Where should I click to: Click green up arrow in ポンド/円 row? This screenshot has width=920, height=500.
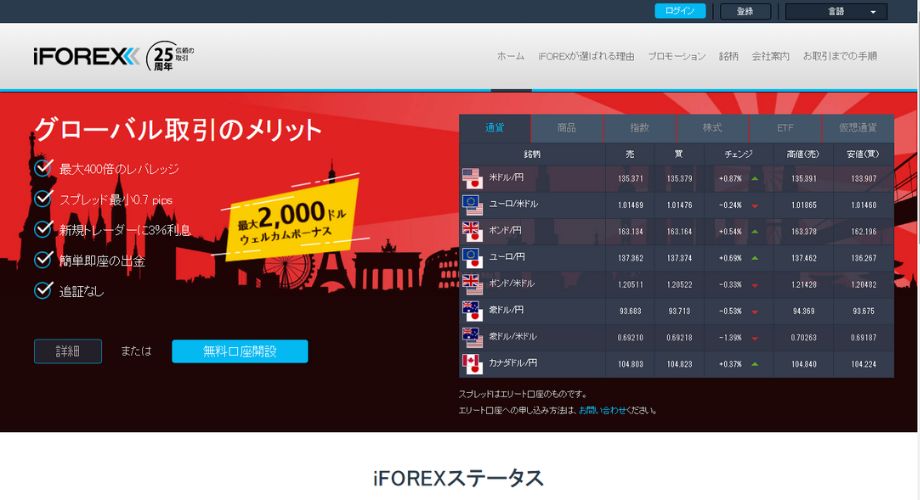755,231
